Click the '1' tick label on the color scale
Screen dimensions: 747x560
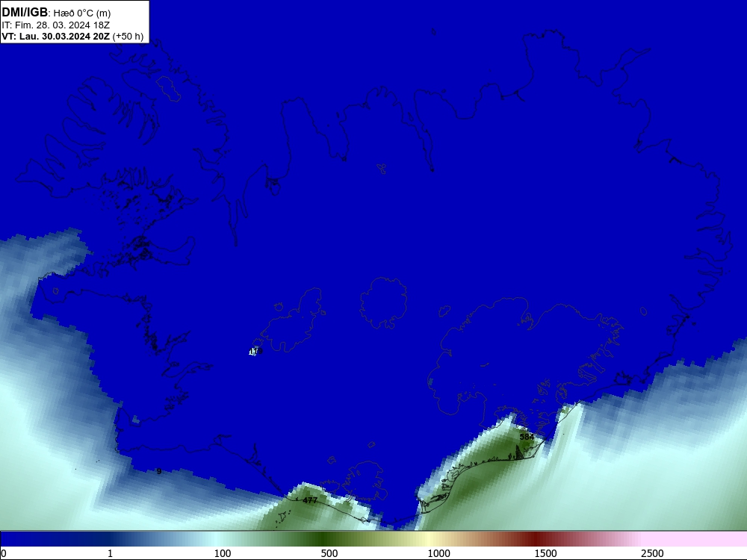click(110, 553)
